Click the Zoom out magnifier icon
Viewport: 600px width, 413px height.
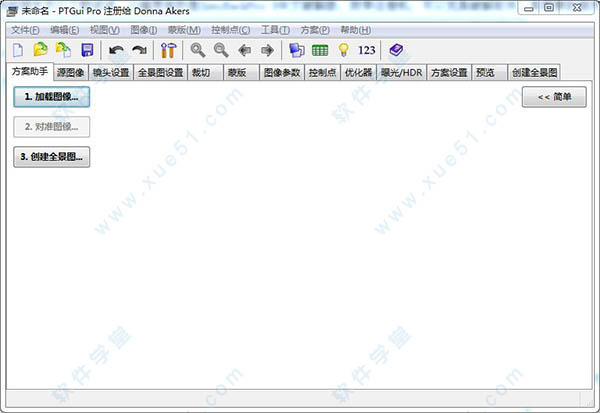[x=220, y=50]
